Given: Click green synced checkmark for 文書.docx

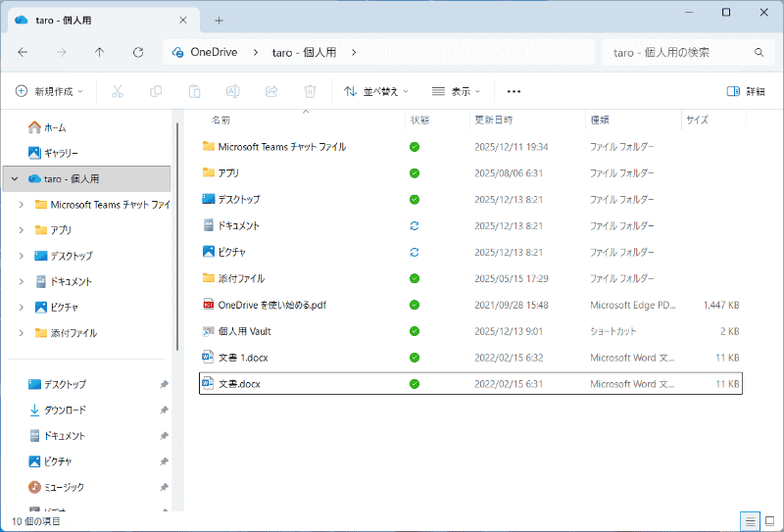Looking at the screenshot, I should 414,384.
